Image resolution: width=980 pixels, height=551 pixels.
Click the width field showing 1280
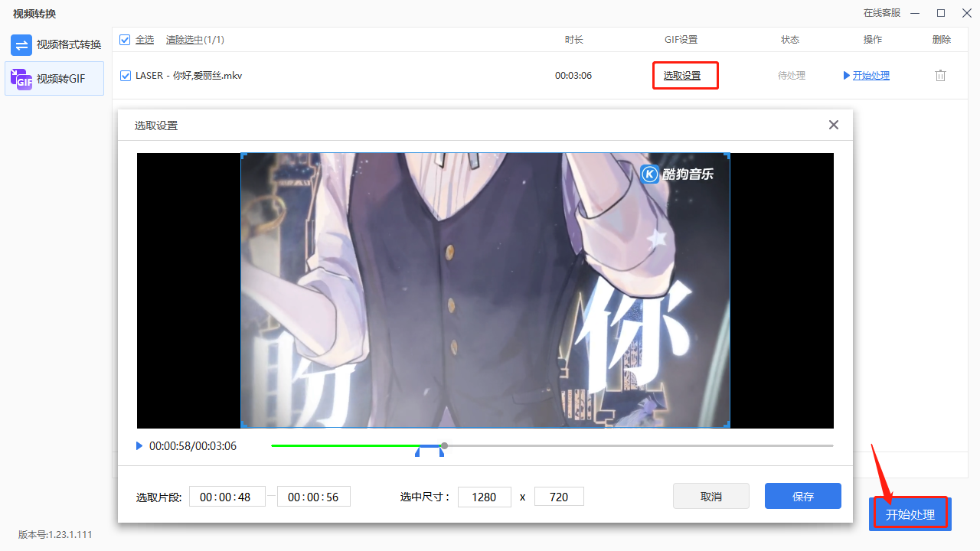[484, 497]
